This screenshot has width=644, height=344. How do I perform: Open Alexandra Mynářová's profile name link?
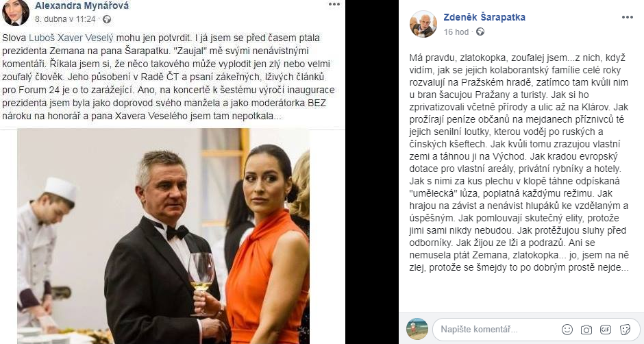[82, 5]
